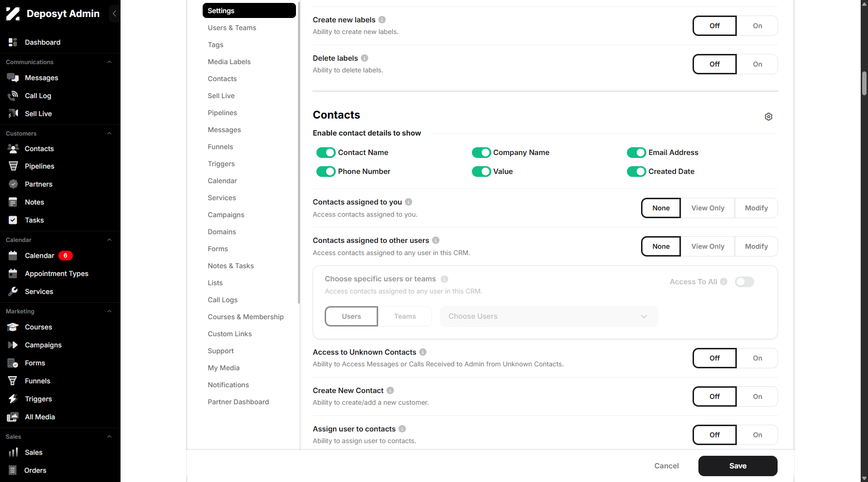This screenshot has width=868, height=482.
Task: Switch the selector to Teams
Action: point(405,316)
